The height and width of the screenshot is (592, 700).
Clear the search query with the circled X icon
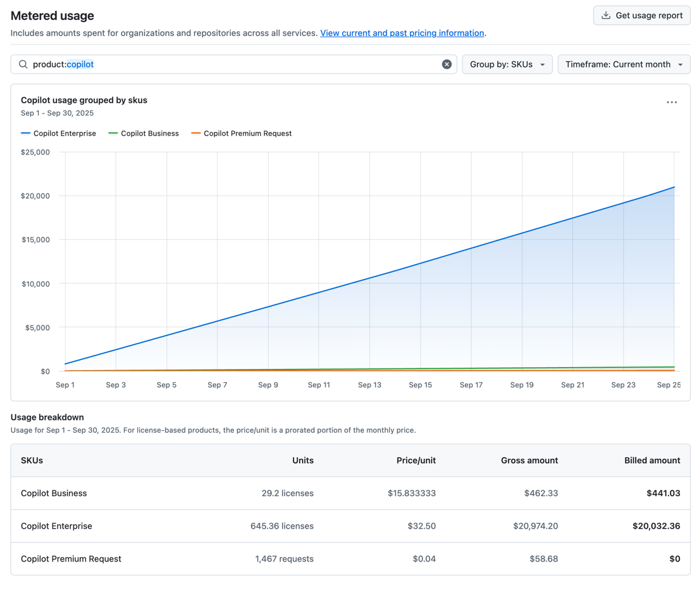pos(447,64)
